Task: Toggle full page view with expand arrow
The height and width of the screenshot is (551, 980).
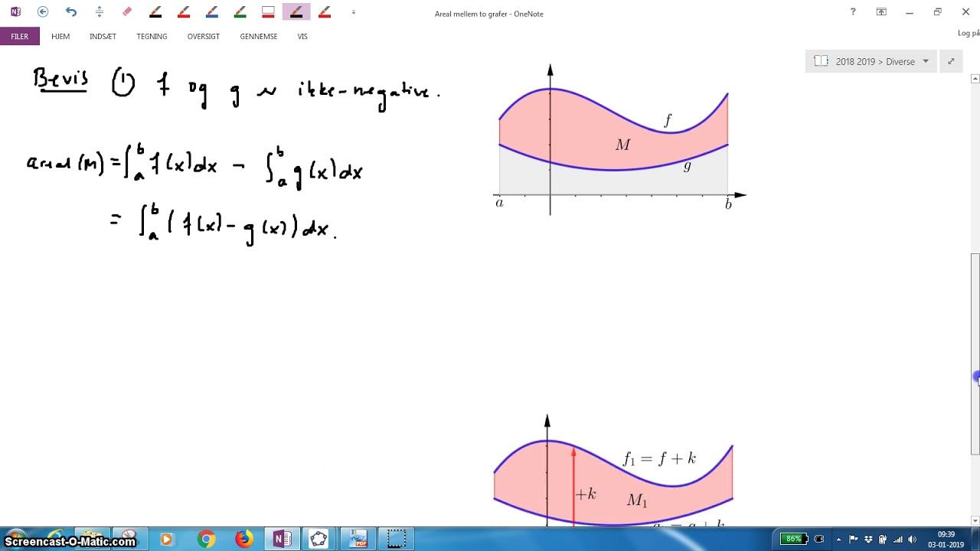Action: click(x=951, y=61)
